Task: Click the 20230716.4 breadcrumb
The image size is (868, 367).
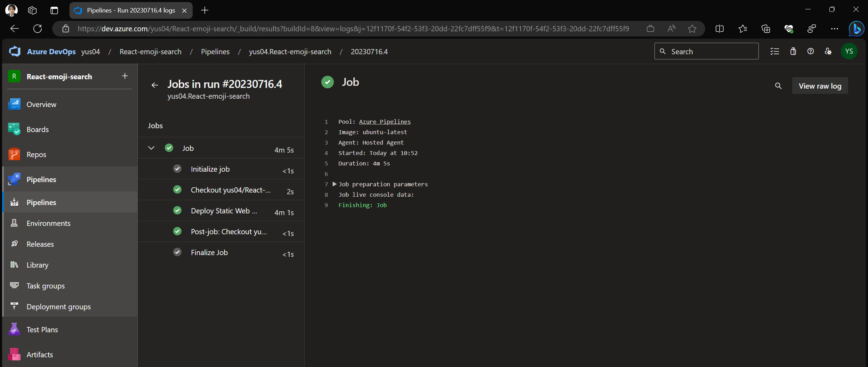Action: tap(369, 51)
